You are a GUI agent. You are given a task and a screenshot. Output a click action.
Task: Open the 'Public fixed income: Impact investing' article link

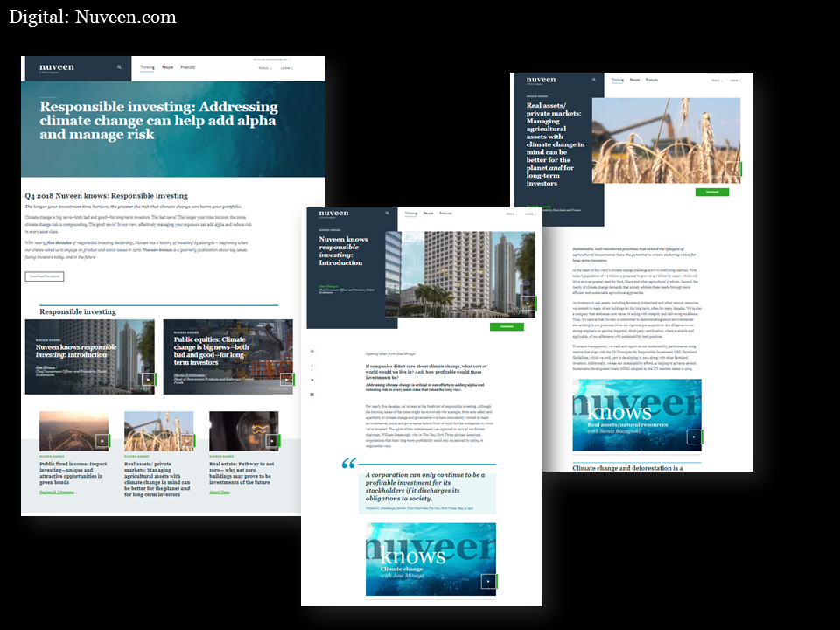(x=73, y=473)
